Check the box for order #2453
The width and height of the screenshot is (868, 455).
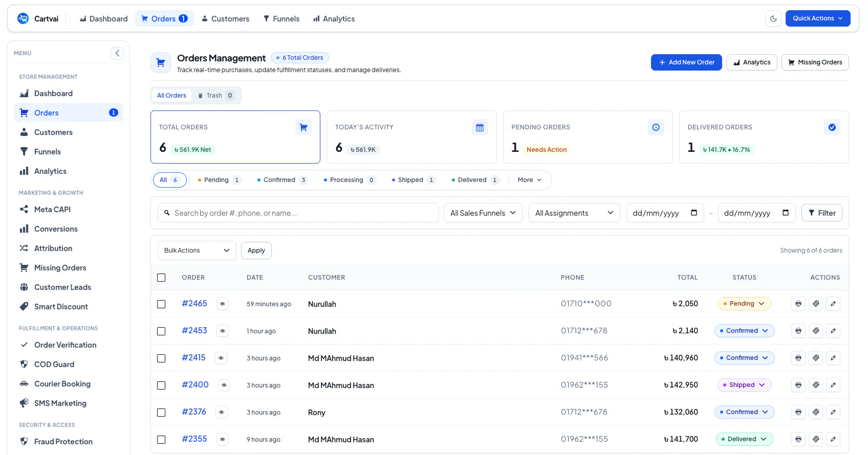(161, 331)
